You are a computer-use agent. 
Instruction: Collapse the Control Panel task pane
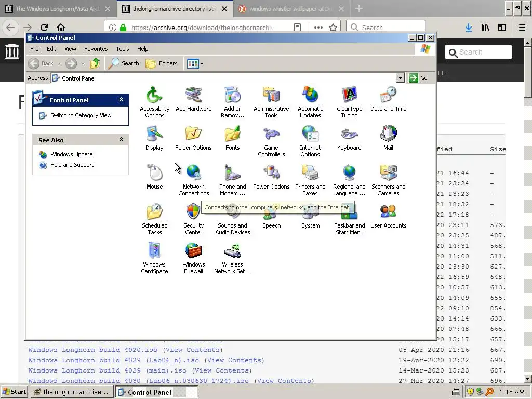[x=121, y=99]
